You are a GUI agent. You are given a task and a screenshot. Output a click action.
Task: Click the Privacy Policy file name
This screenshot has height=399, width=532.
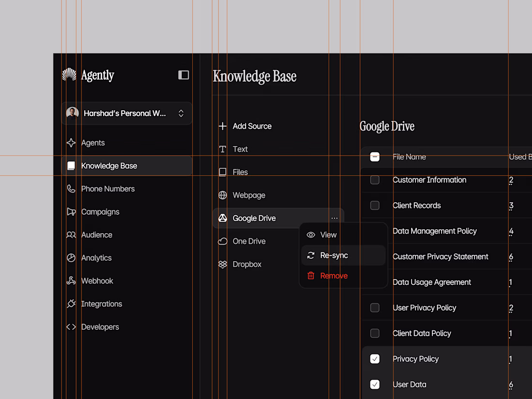[415, 359]
